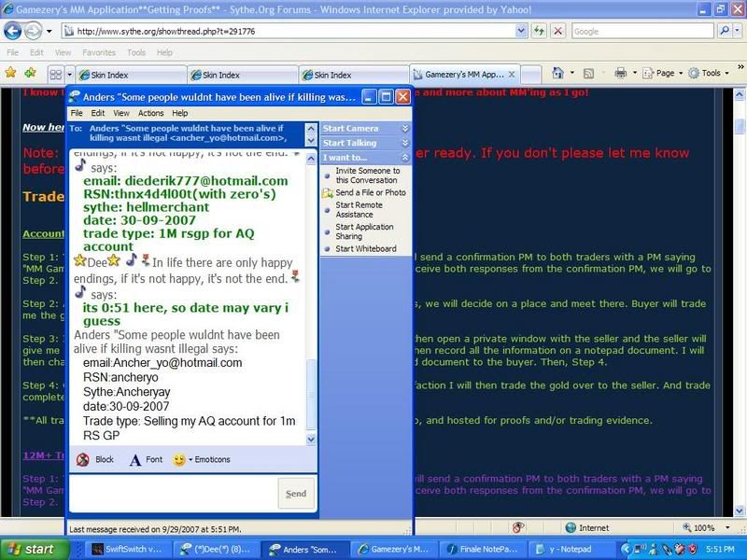Click the Windows start button
This screenshot has width=747, height=560.
(x=35, y=549)
